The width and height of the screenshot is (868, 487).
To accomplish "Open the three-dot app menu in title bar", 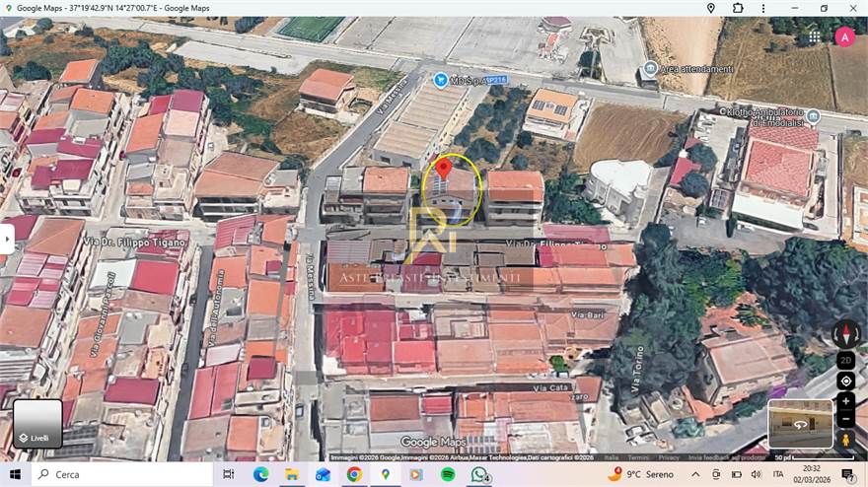I will 765,8.
